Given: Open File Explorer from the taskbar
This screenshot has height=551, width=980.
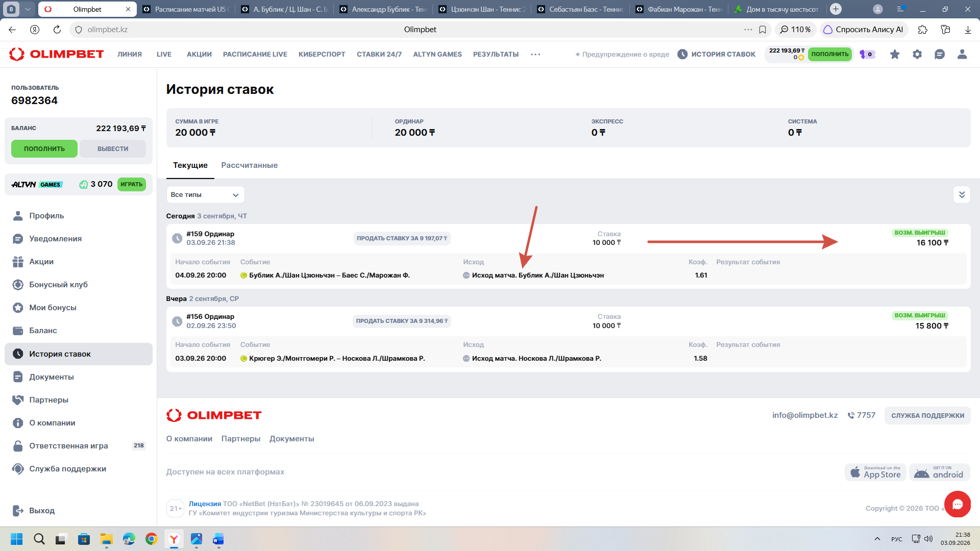Looking at the screenshot, I should coord(106,539).
